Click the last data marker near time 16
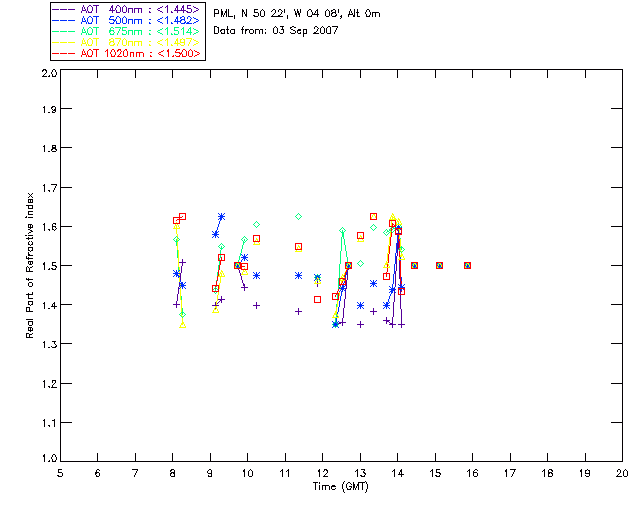This screenshot has width=640, height=512. pyautogui.click(x=468, y=265)
